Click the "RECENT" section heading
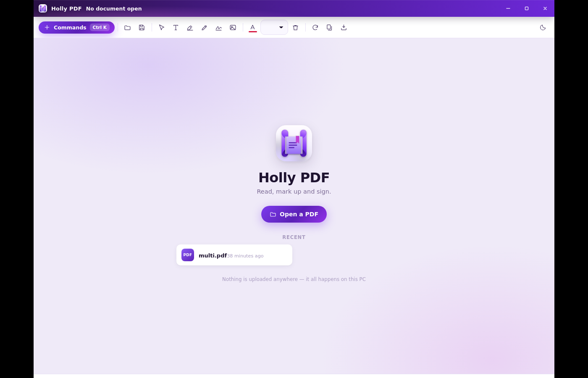Image resolution: width=588 pixels, height=378 pixels. pos(294,237)
